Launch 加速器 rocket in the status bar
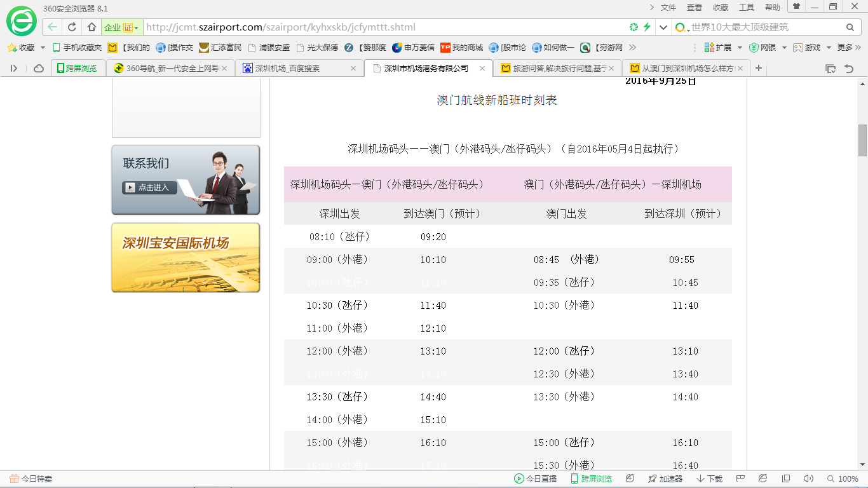 665,479
